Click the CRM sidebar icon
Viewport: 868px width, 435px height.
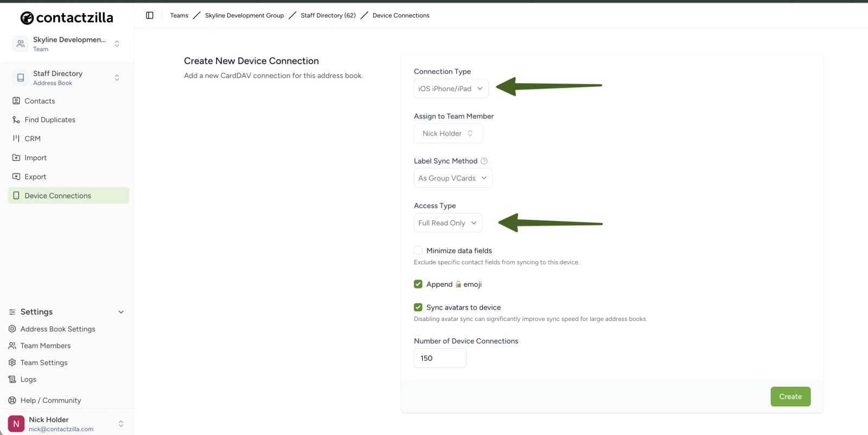(16, 138)
